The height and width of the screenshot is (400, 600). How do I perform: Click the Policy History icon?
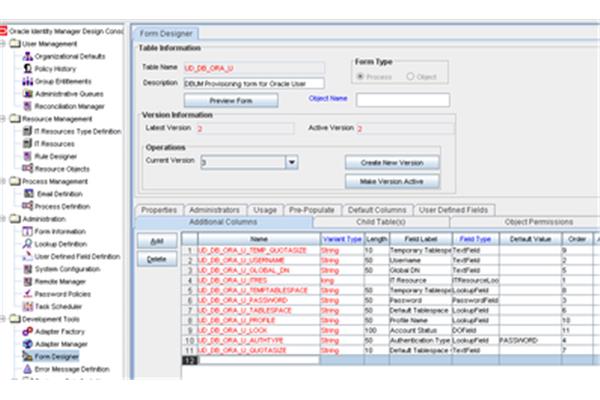[28, 69]
